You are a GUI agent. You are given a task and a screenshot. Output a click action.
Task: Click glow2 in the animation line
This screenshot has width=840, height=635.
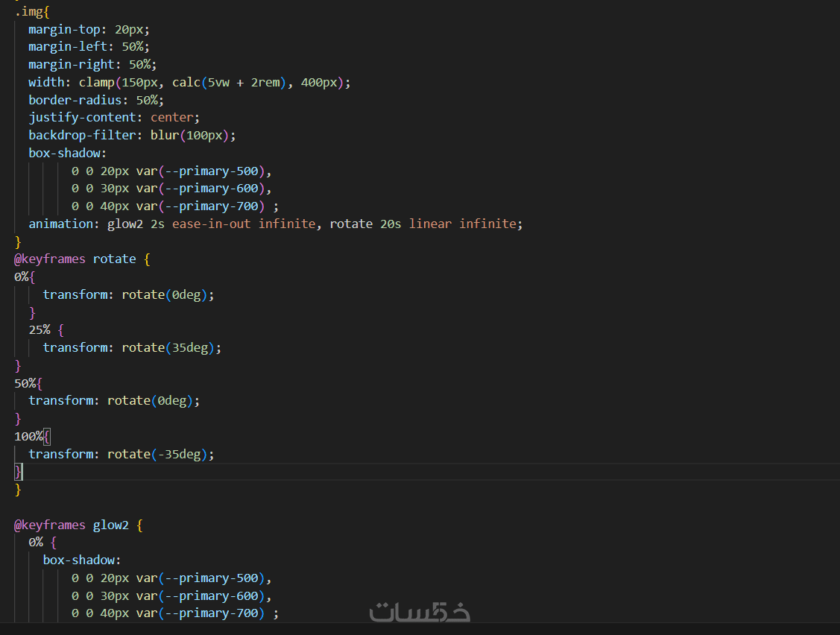click(125, 224)
